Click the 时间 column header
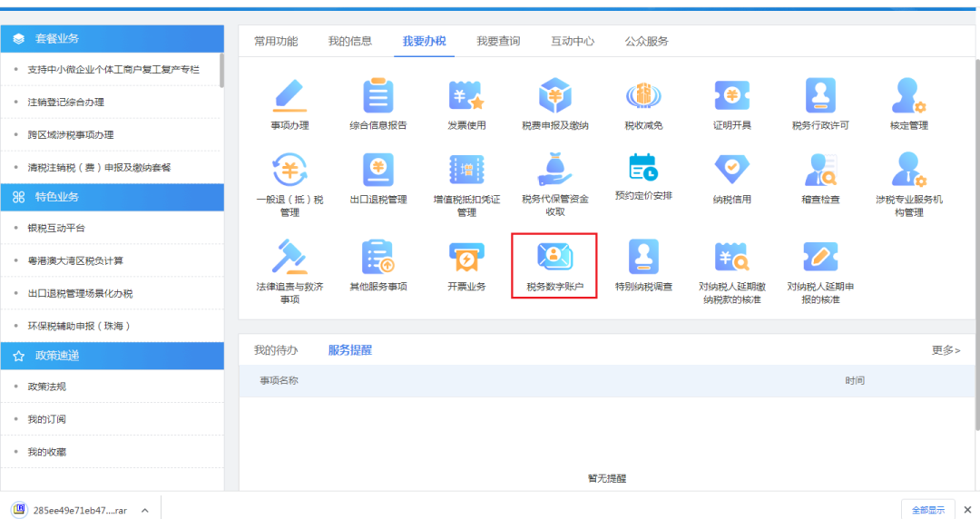This screenshot has height=519, width=980. 855,380
